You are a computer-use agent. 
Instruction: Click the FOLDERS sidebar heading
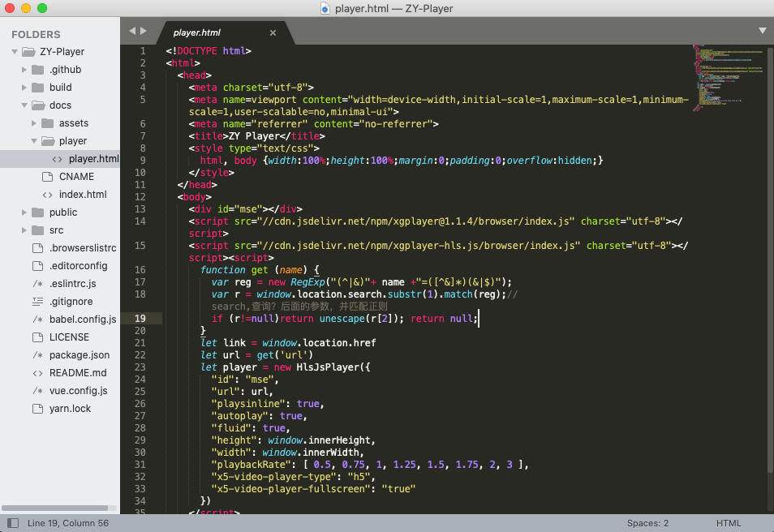coord(36,35)
